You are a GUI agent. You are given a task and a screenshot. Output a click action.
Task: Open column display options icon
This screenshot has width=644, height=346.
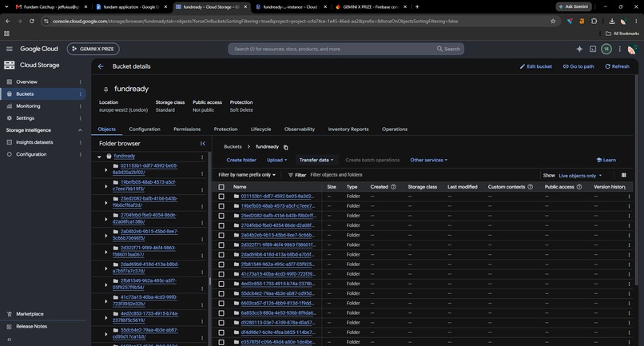tap(623, 175)
